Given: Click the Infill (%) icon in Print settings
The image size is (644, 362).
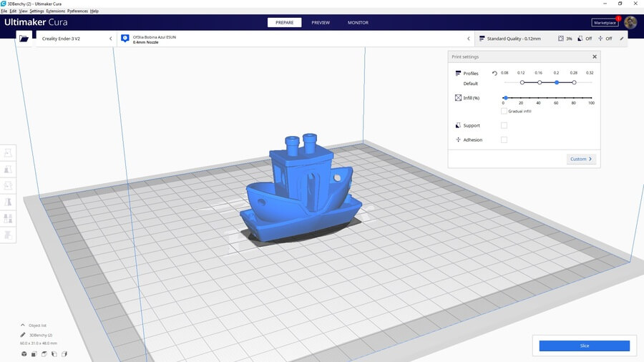Looking at the screenshot, I should tap(458, 98).
